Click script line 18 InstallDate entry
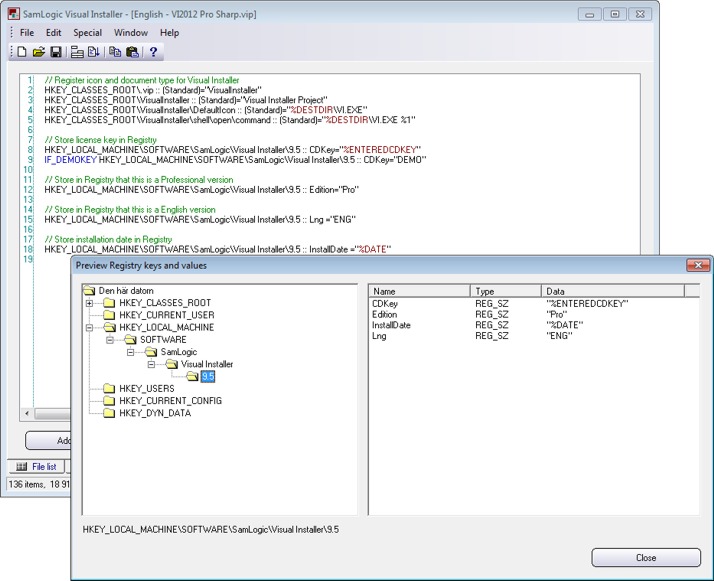 [218, 250]
